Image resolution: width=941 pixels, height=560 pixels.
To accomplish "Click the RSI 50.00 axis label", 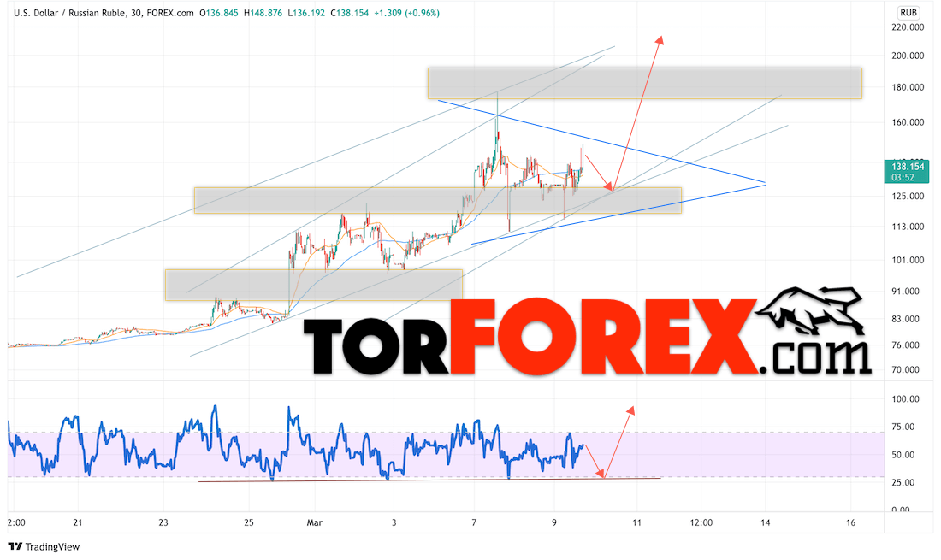I will tap(903, 455).
